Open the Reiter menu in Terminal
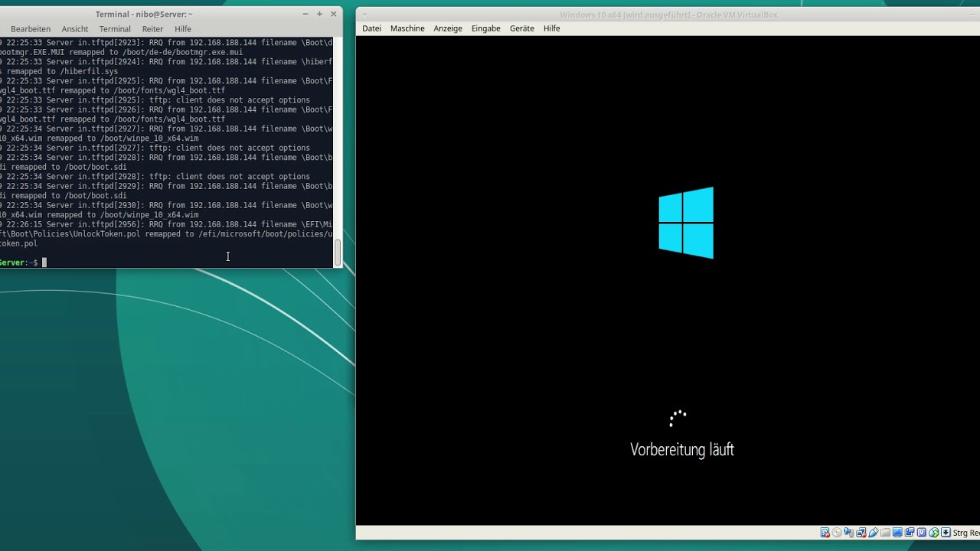This screenshot has height=551, width=980. [152, 29]
